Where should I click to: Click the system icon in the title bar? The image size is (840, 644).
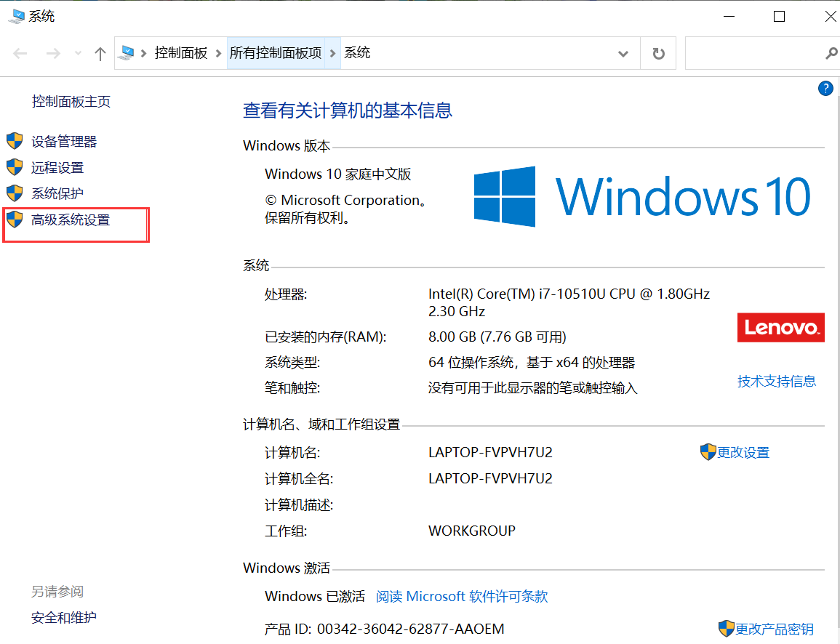(x=16, y=16)
